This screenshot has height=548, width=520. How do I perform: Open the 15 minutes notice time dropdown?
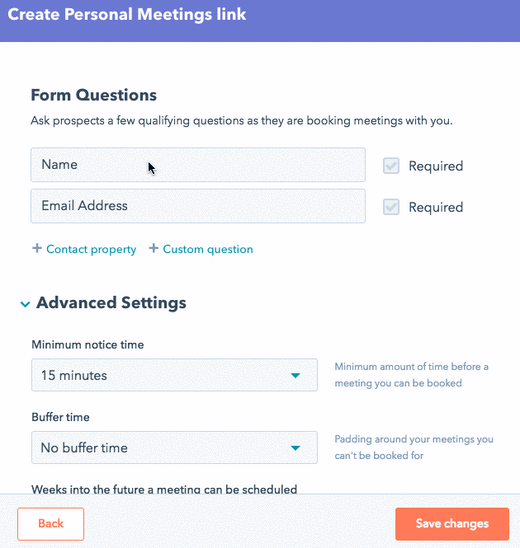(174, 375)
